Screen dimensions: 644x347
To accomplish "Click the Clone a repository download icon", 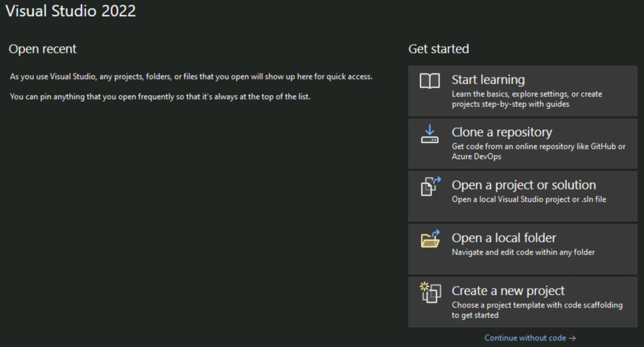I will click(x=430, y=134).
